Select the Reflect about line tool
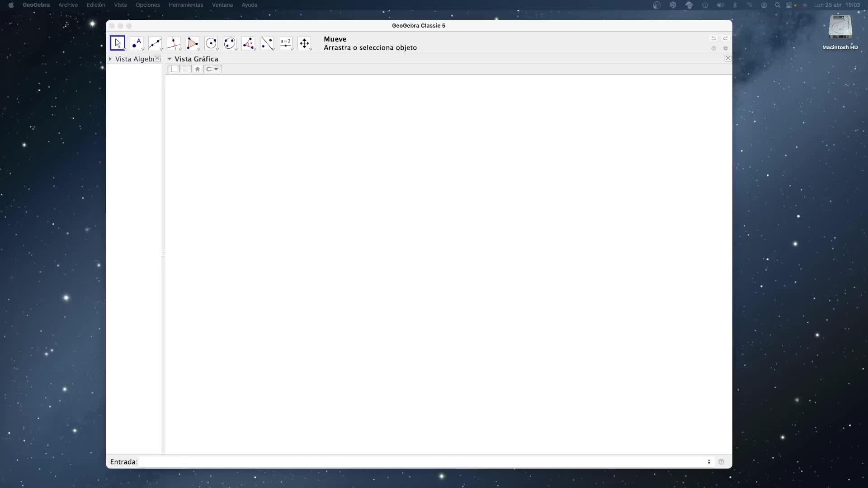This screenshot has height=488, width=868. coord(267,43)
